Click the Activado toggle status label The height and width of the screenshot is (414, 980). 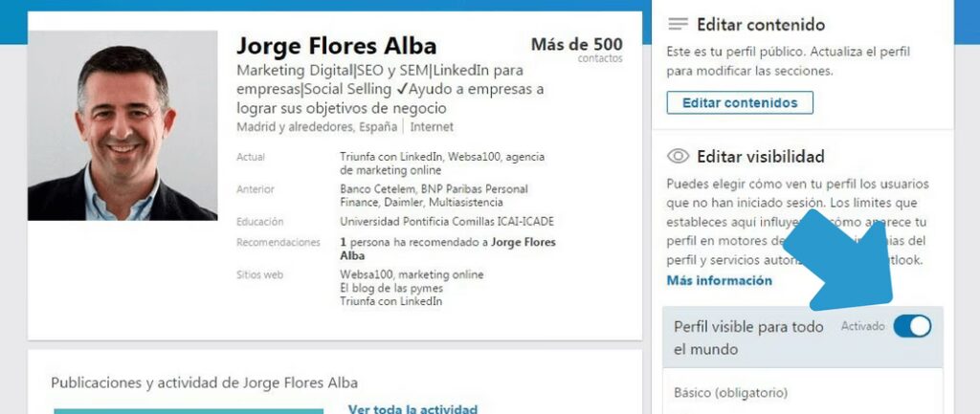click(x=862, y=327)
